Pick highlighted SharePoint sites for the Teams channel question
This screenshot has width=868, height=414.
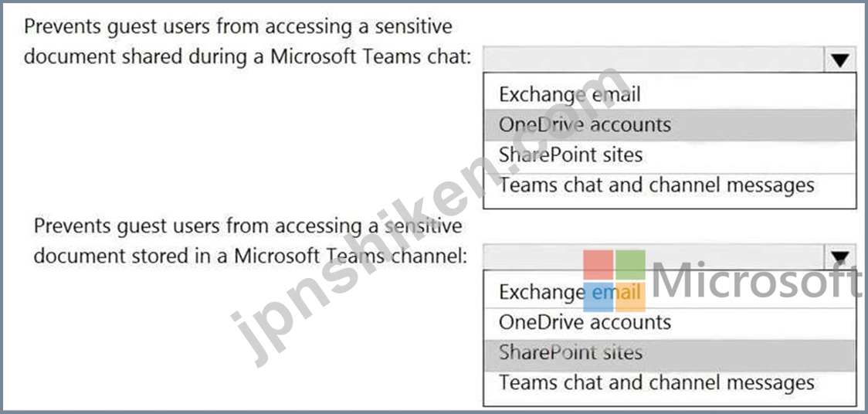[x=670, y=353]
